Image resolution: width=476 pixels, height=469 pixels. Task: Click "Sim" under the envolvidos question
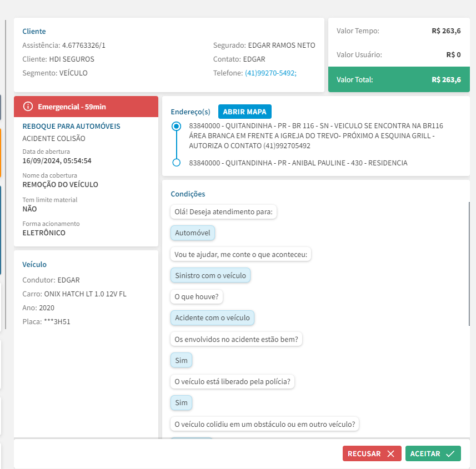[181, 360]
